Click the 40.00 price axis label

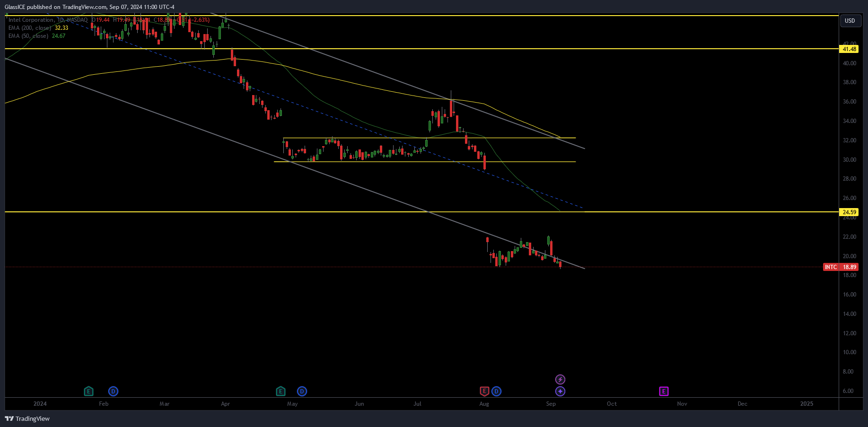850,63
